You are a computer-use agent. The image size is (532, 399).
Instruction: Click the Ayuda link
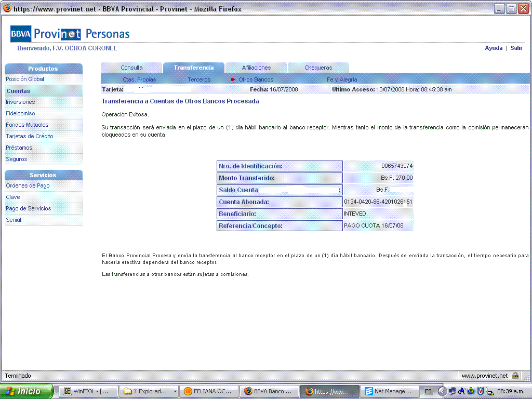tap(494, 48)
